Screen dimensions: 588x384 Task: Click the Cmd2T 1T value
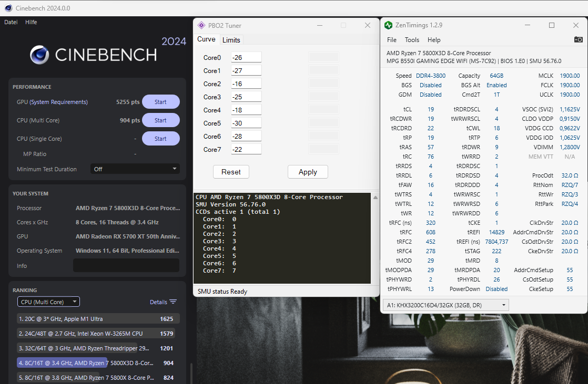point(496,95)
